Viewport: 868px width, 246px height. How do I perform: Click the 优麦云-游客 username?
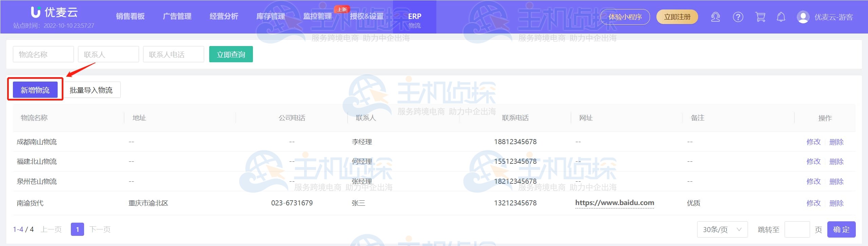coord(834,17)
